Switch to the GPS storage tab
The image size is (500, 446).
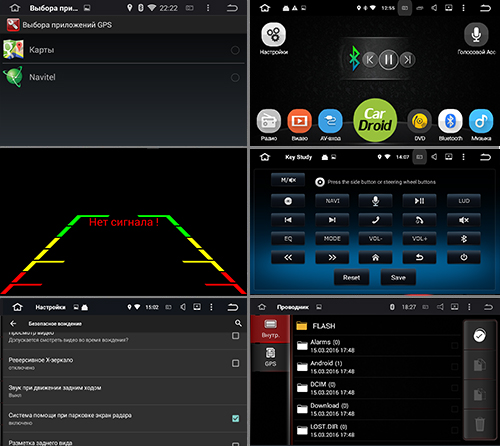tap(270, 357)
